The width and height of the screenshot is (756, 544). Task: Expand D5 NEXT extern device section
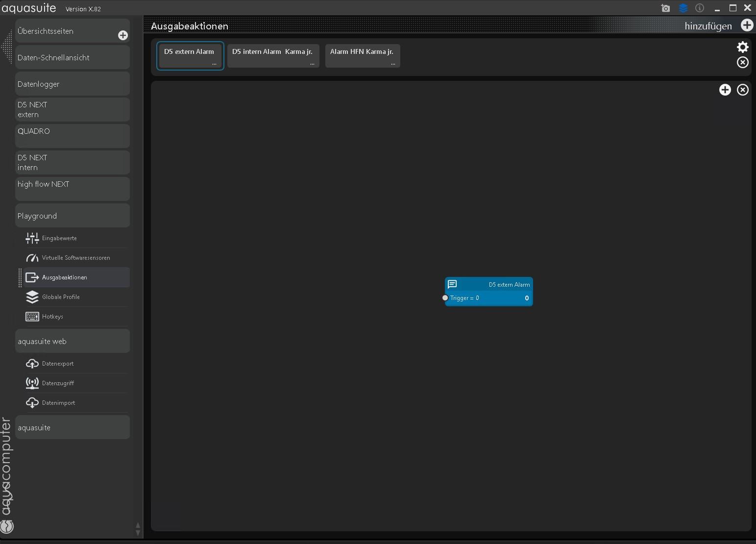pyautogui.click(x=73, y=110)
